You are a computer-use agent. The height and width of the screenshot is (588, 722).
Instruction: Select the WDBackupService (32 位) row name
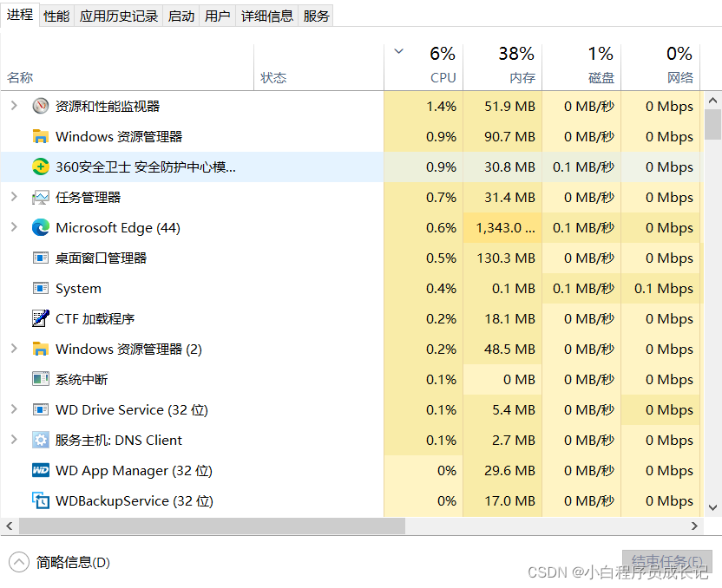pyautogui.click(x=135, y=501)
